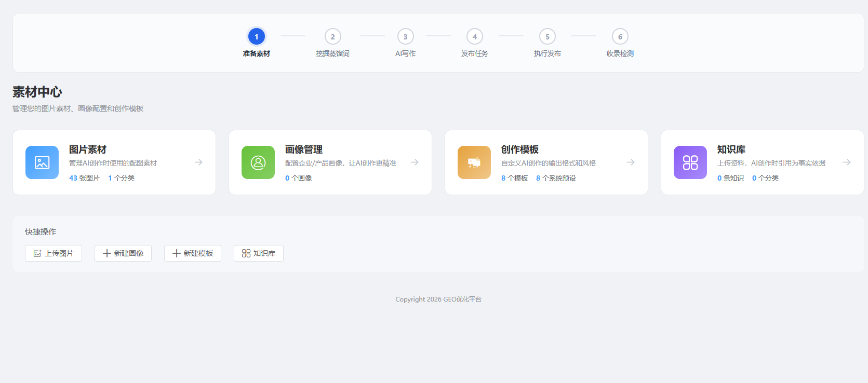The width and height of the screenshot is (868, 383).
Task: Click the orange icon on 创作模板 card
Action: (x=474, y=162)
